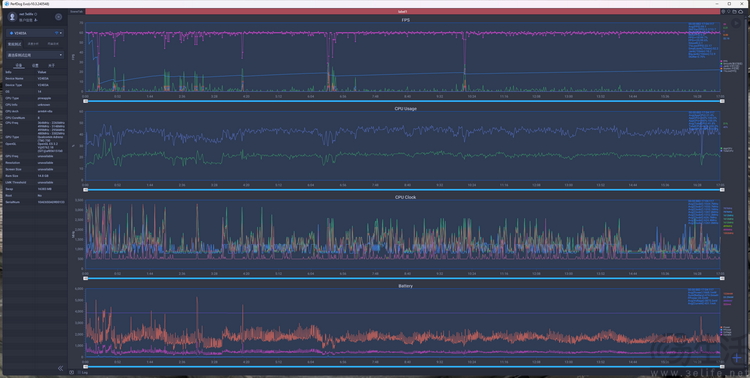Open the V2403A device dropdown

tap(35, 33)
